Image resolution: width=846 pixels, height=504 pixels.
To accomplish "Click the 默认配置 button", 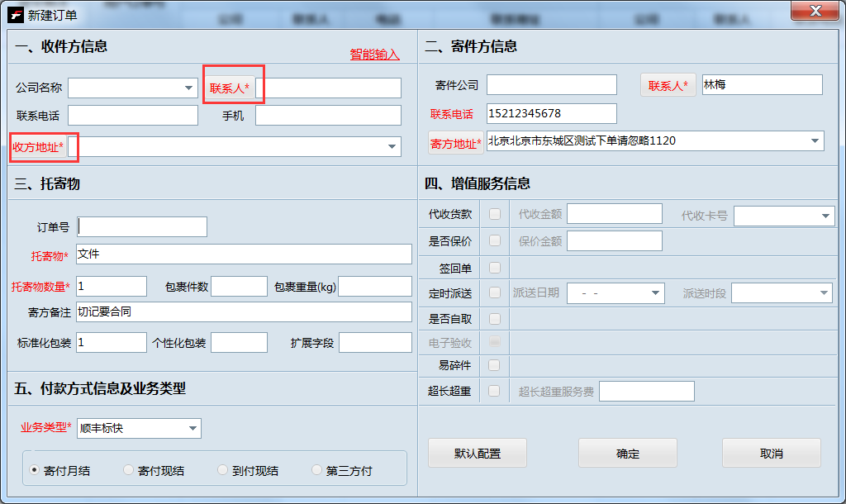I will pyautogui.click(x=477, y=453).
